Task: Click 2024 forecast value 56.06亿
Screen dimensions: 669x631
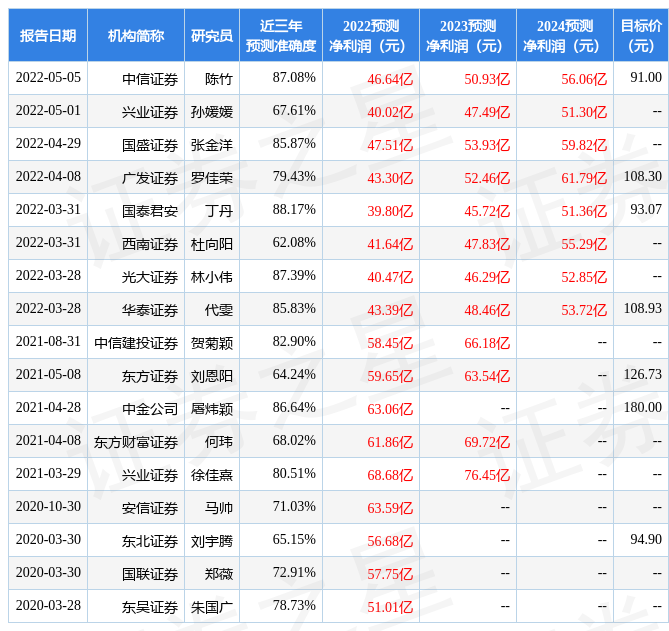Action: pos(584,79)
